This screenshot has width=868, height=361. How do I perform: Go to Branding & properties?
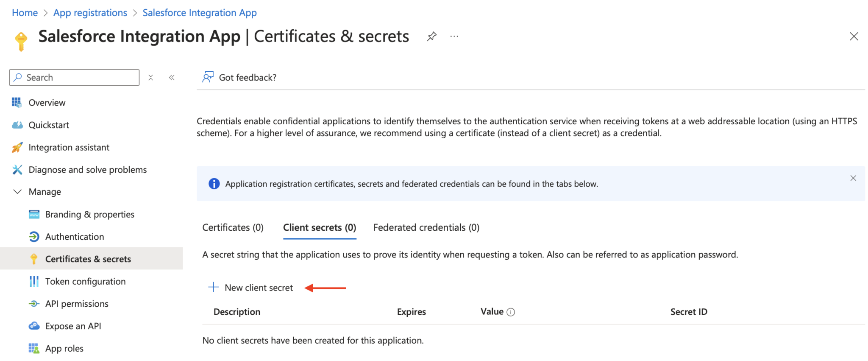tap(89, 214)
